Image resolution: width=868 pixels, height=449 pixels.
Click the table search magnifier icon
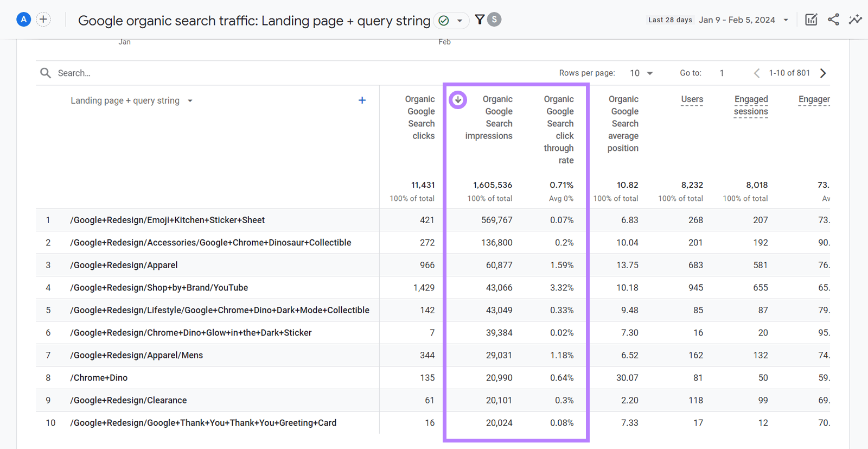[x=46, y=73]
